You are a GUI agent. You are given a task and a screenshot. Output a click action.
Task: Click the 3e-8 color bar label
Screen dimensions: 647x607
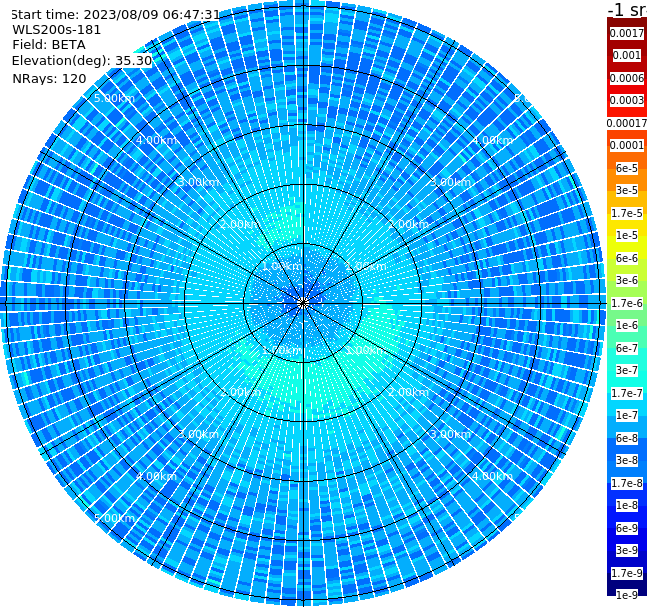(627, 460)
